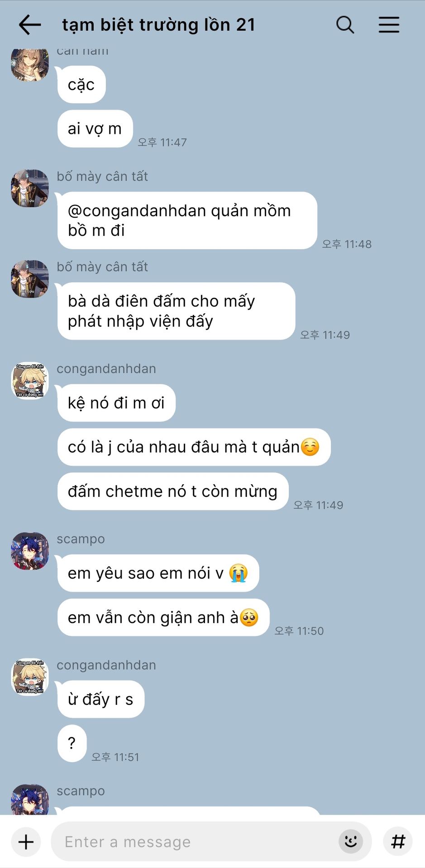Tap the profile avatar above the 'cặc' message
425x868 pixels.
(x=30, y=65)
